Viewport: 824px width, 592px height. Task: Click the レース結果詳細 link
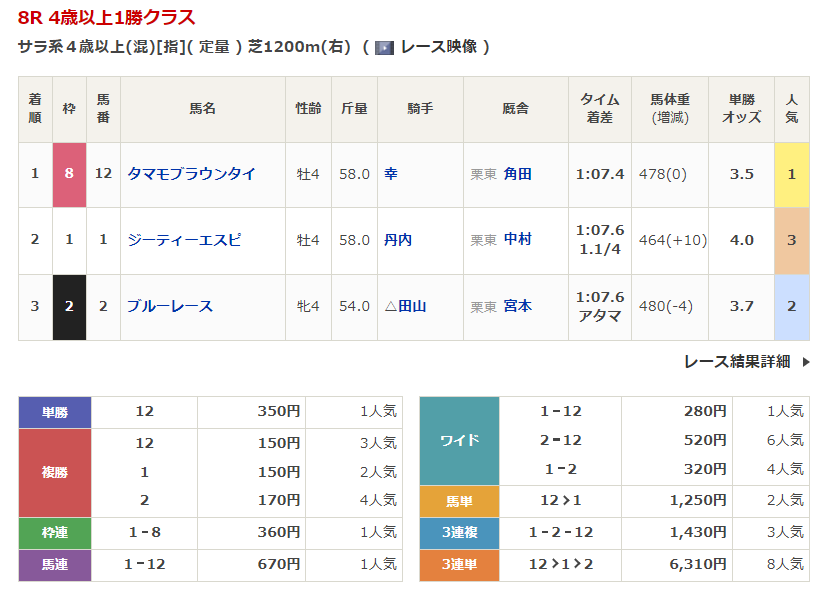[x=737, y=361]
